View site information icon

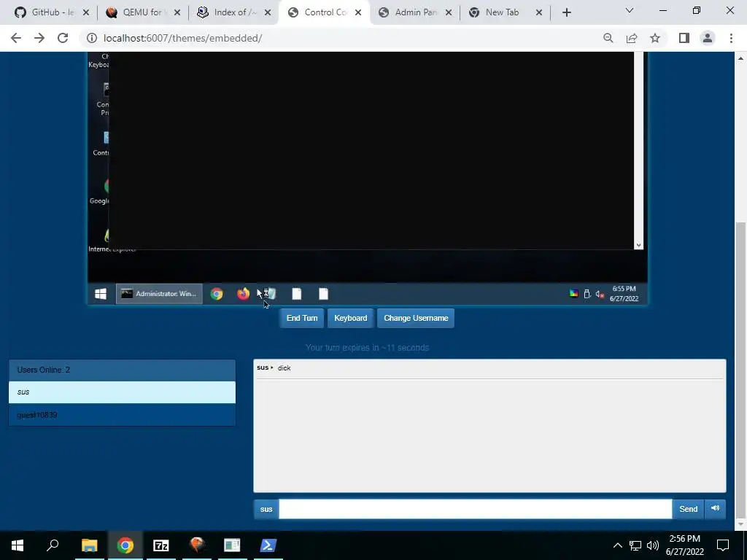[92, 38]
